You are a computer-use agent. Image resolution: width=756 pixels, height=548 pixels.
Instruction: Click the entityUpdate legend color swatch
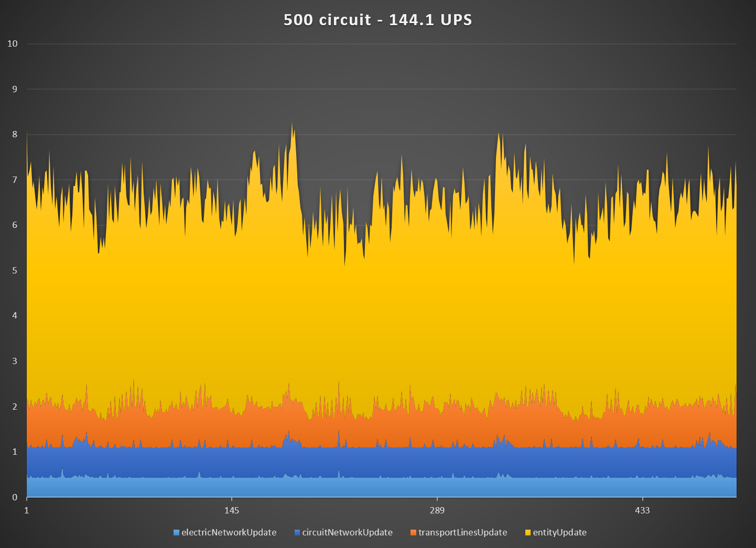[x=528, y=533]
